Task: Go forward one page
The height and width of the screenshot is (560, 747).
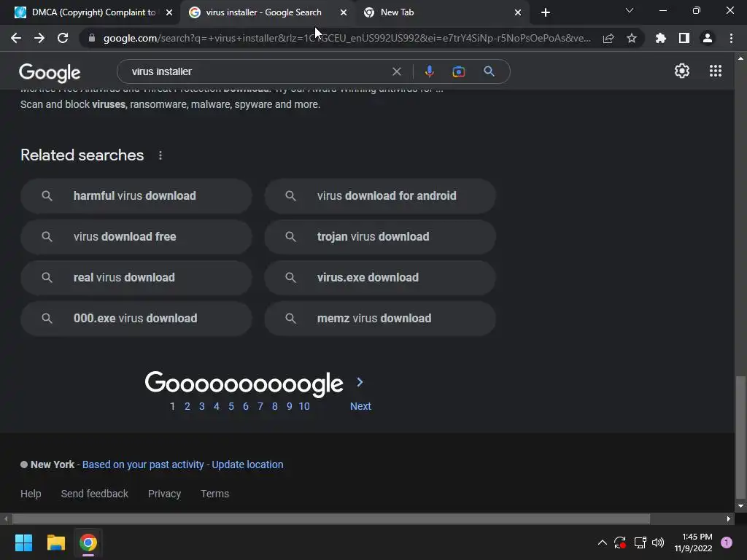Action: point(39,38)
